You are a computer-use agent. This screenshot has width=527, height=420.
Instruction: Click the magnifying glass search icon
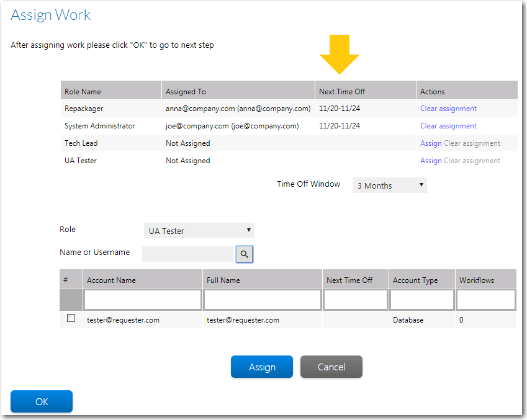click(x=244, y=254)
